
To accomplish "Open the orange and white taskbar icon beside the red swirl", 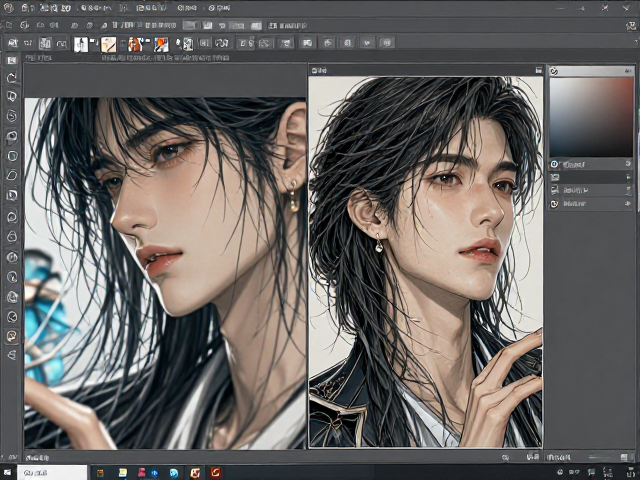I will (195, 473).
